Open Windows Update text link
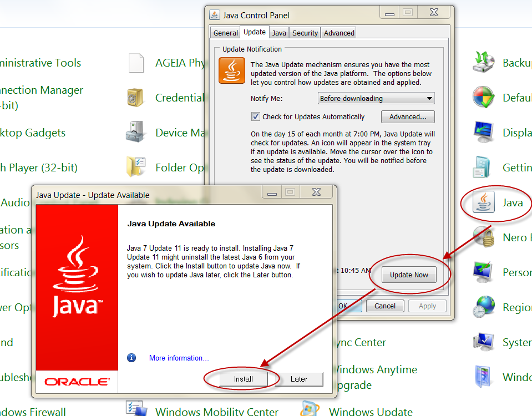532x416 pixels. point(371,411)
